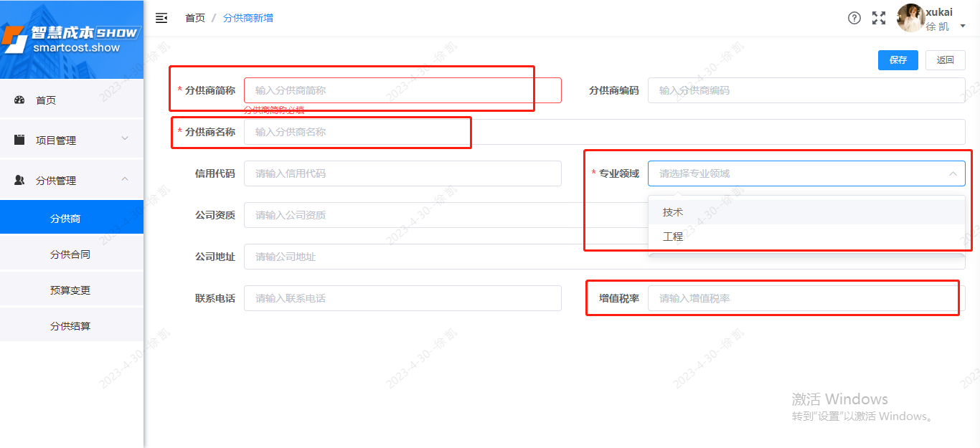Select the briefcase icon next to 项目管理
The width and height of the screenshot is (980, 448).
point(19,138)
